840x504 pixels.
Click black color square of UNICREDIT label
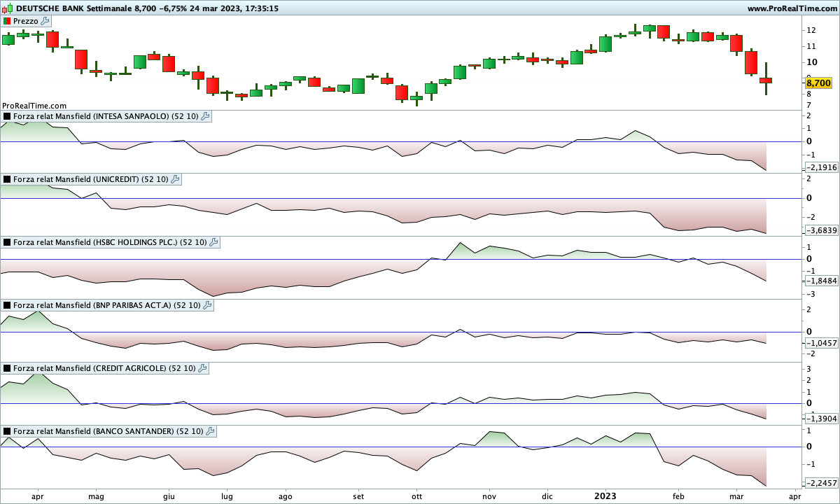(8, 179)
